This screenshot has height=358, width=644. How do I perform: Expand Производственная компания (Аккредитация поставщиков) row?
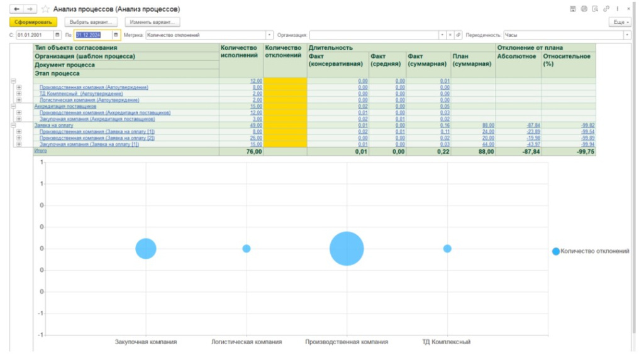(x=19, y=113)
